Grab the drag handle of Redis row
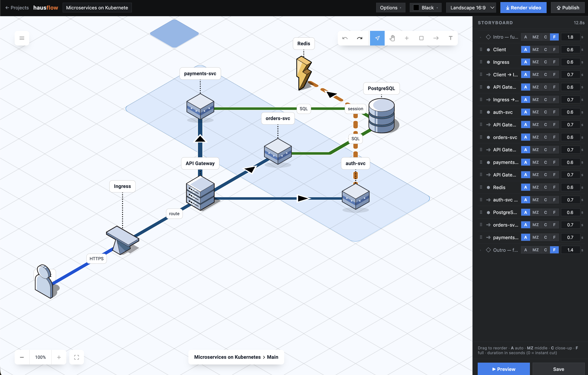588x375 pixels. [481, 187]
